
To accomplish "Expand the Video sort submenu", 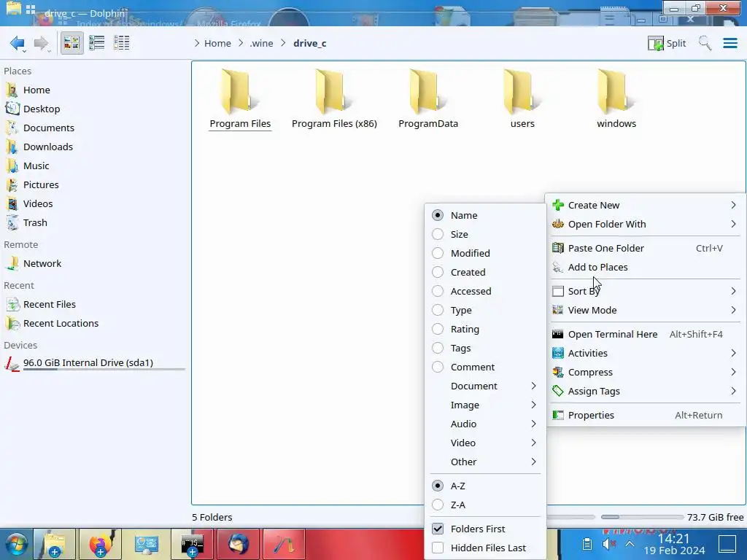I will pos(485,443).
